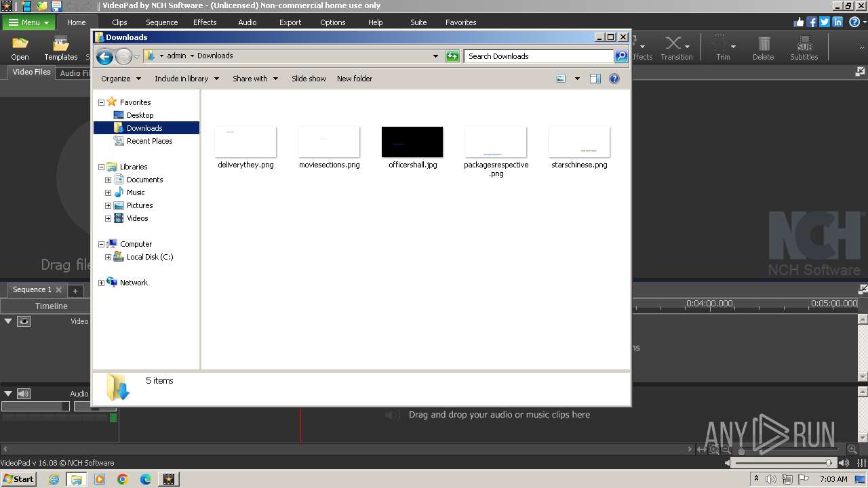
Task: Switch to the Audio ribbon tab
Action: click(248, 22)
